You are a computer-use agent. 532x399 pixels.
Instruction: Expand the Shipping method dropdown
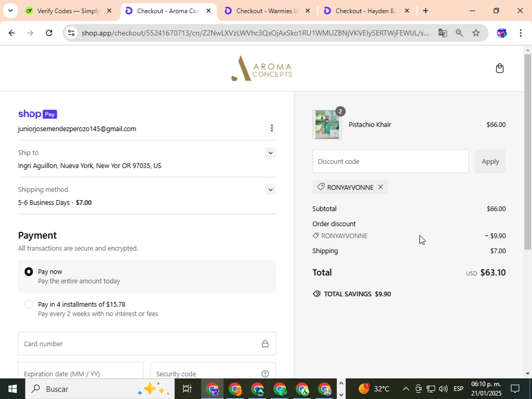(270, 190)
